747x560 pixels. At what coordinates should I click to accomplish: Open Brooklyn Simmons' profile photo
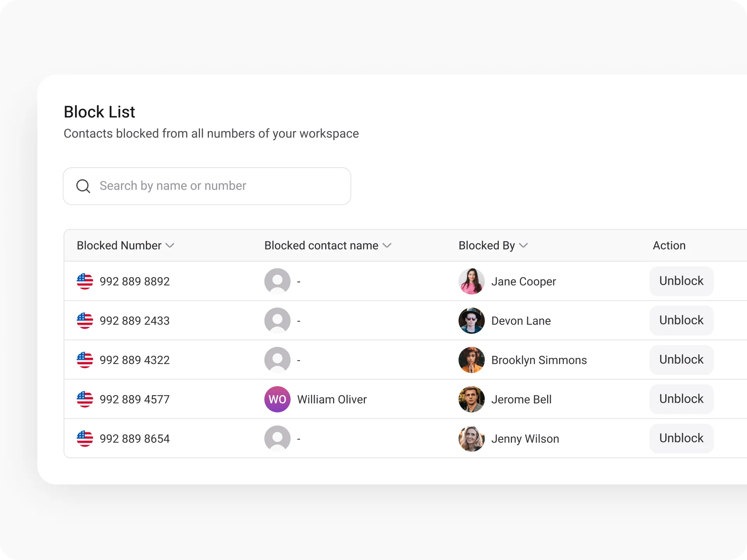[x=472, y=360]
